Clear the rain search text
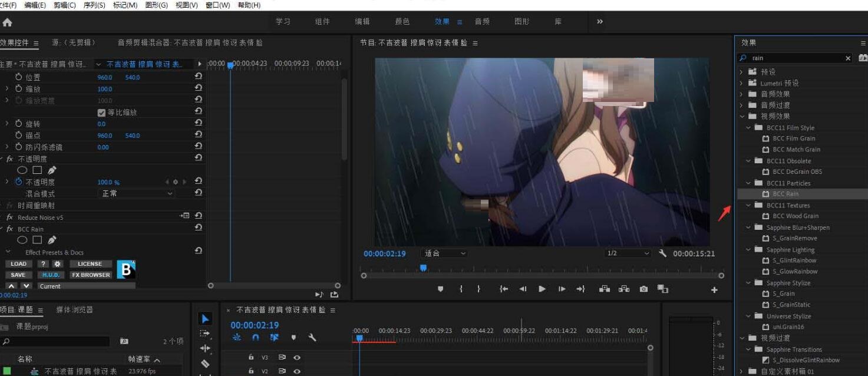 tap(848, 58)
